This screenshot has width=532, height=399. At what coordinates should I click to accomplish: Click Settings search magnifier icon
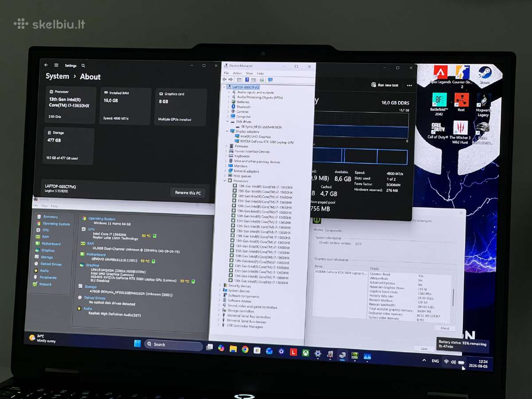coord(83,66)
